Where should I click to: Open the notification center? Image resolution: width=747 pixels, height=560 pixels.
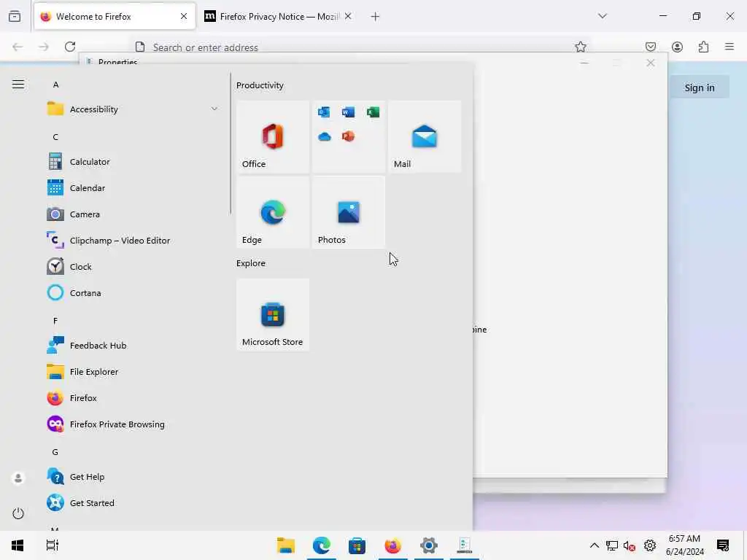pyautogui.click(x=723, y=545)
